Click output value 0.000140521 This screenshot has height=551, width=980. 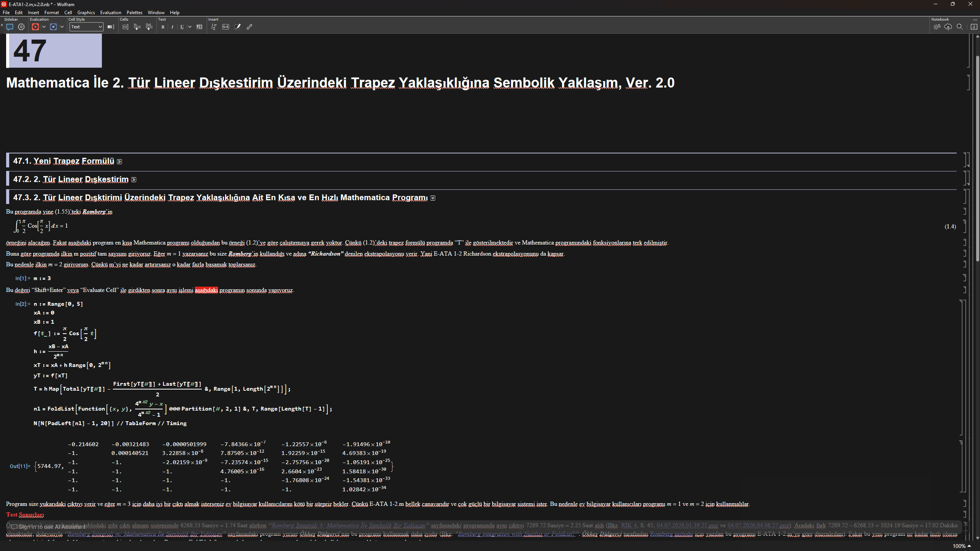click(x=130, y=453)
